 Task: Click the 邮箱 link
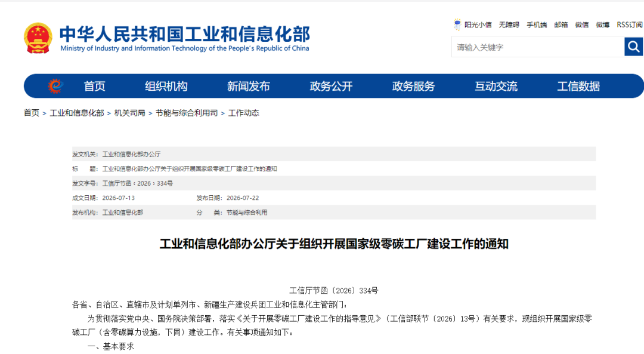tap(561, 25)
